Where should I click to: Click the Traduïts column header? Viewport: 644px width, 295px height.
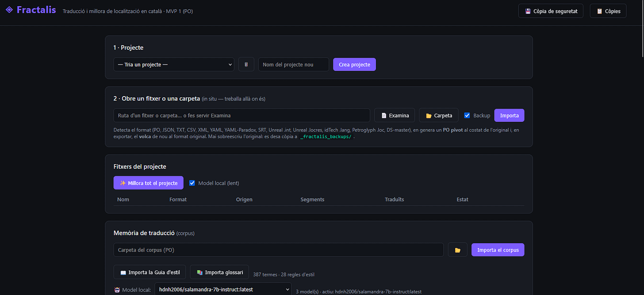coord(395,199)
